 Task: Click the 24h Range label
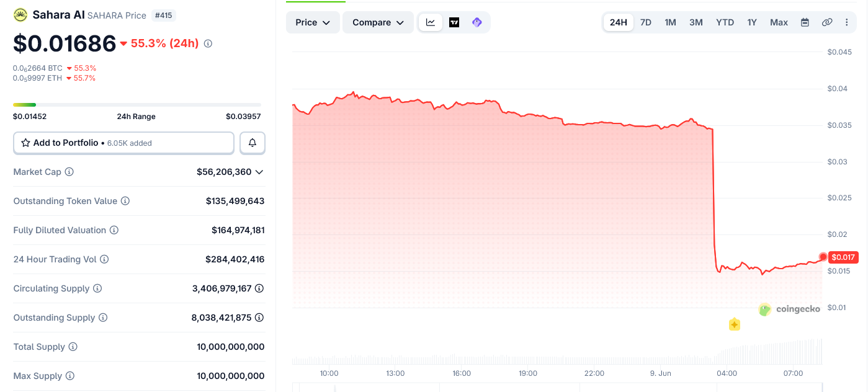click(136, 117)
